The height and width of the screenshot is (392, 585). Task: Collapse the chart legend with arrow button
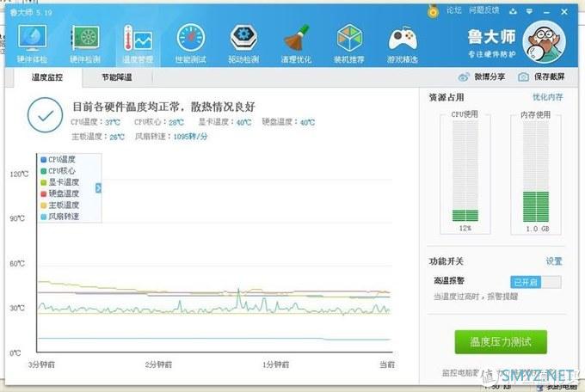click(98, 188)
